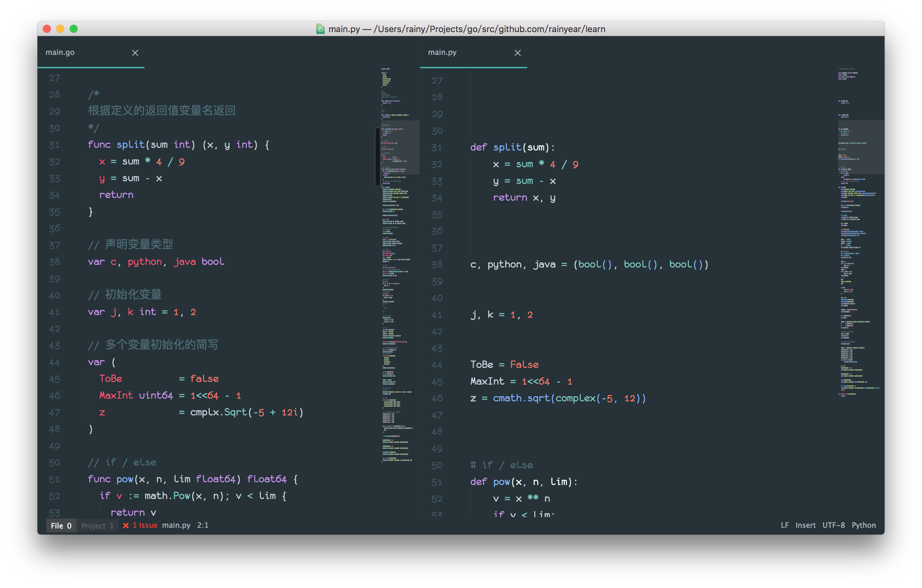
Task: Click the cursor position indicator "2:1"
Action: pos(202,525)
